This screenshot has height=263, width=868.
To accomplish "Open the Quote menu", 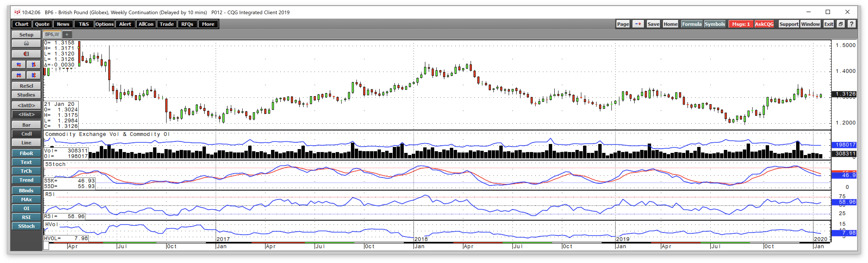I will (42, 24).
